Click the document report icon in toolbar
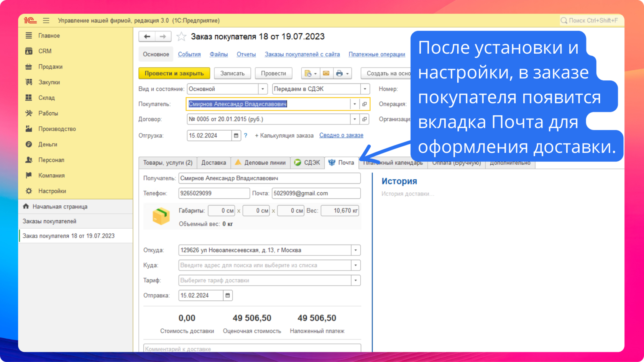 point(308,73)
